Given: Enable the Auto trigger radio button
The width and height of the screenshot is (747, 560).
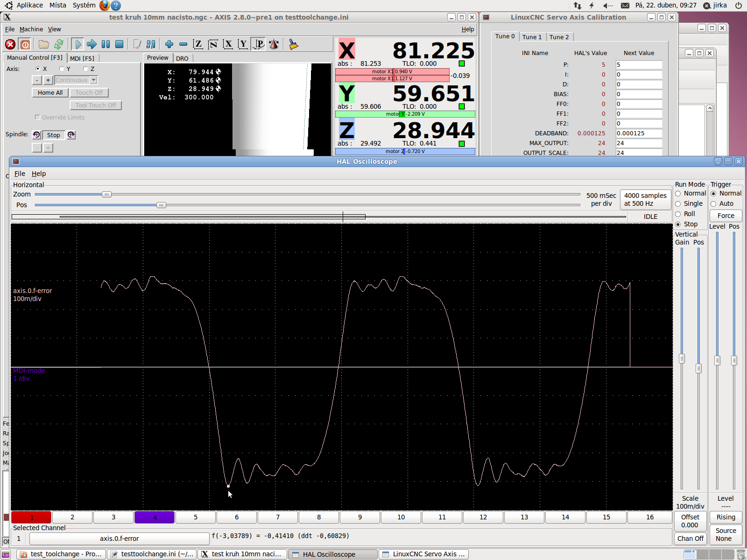Looking at the screenshot, I should 713,204.
